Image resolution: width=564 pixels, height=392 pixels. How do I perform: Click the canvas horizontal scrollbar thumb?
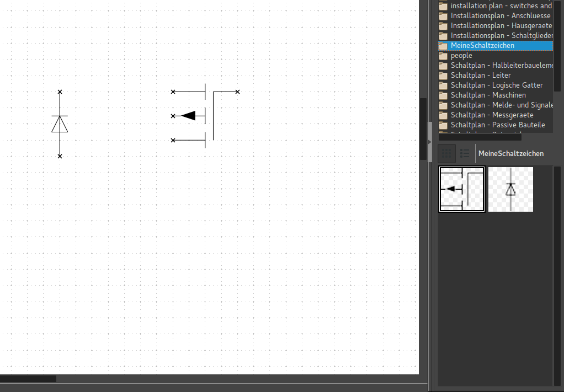tap(28, 379)
